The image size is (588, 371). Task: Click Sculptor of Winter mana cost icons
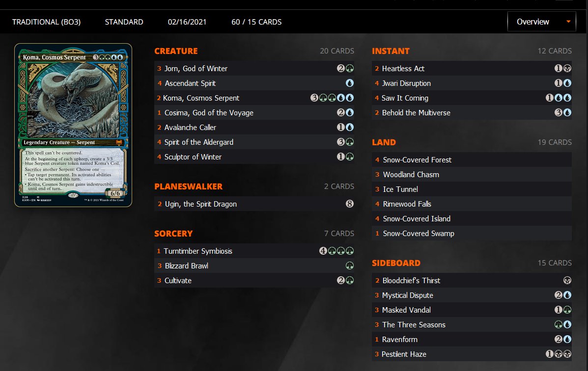[x=345, y=156]
